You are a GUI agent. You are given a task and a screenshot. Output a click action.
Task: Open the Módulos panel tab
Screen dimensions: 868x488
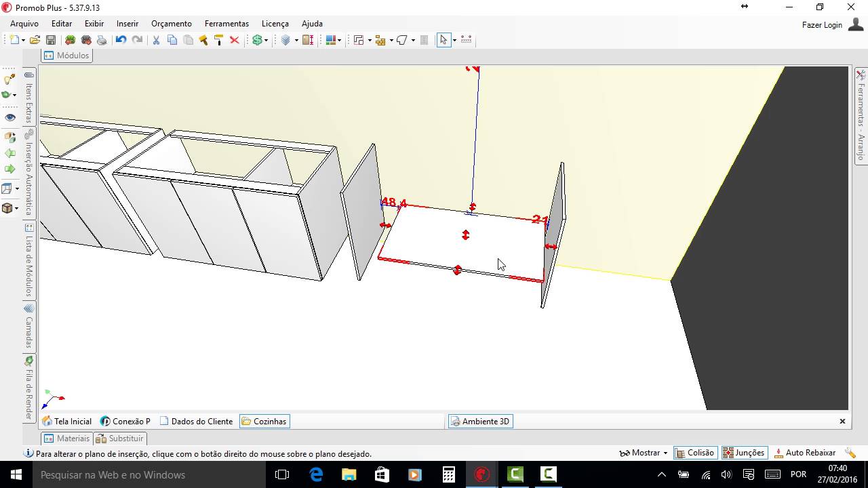click(x=66, y=56)
